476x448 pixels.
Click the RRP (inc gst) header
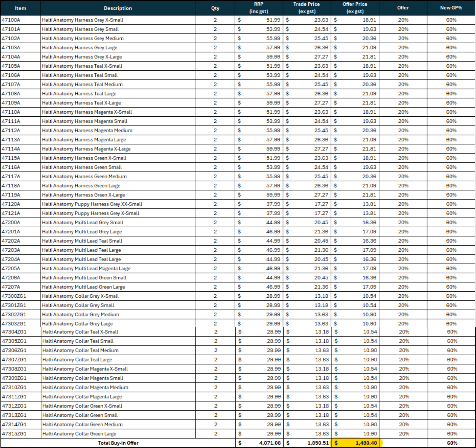tap(259, 8)
